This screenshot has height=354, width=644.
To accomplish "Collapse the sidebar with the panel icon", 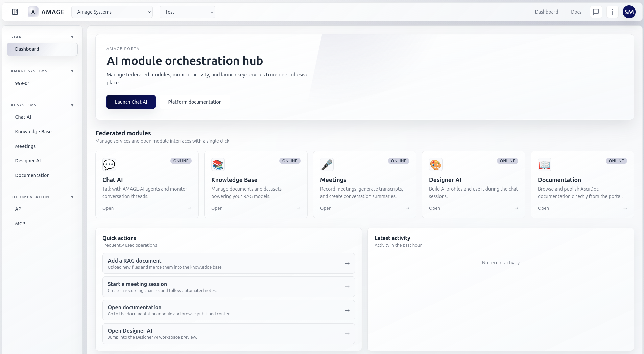I will click(x=15, y=12).
